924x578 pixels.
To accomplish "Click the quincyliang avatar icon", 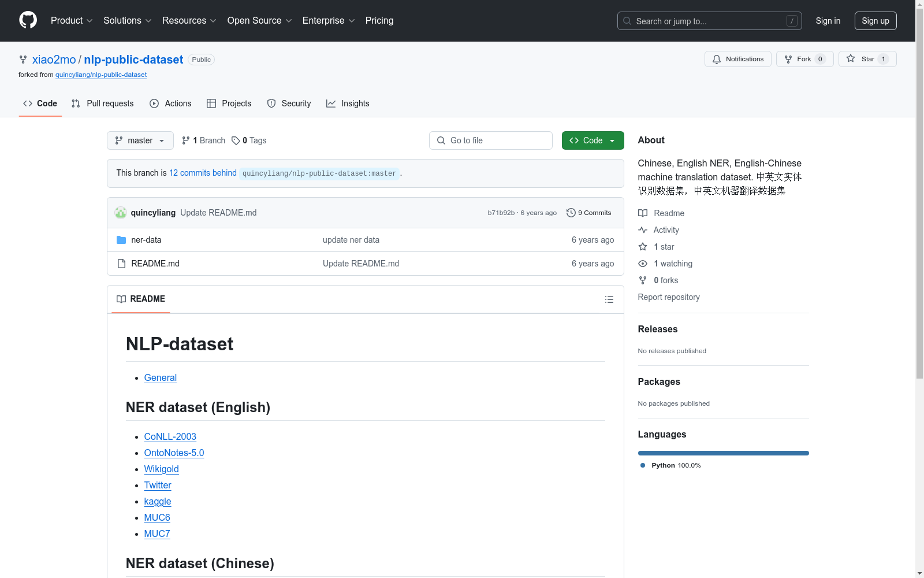I will coord(121,213).
